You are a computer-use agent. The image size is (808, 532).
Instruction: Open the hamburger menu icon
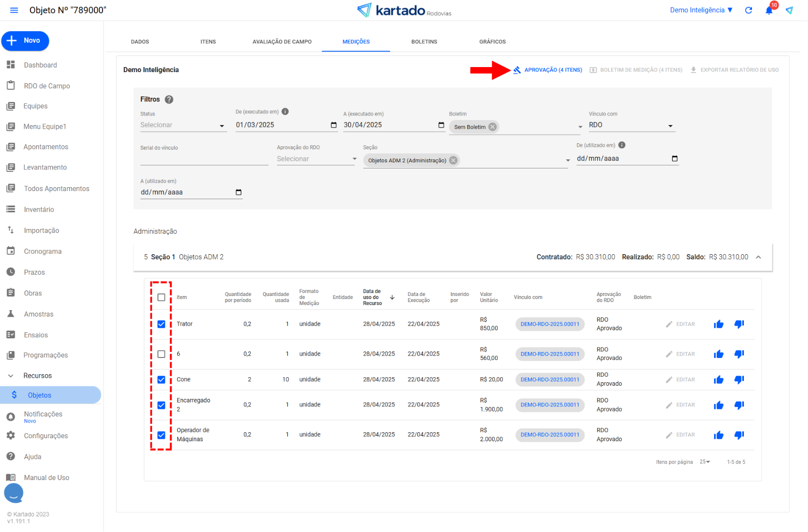click(x=14, y=11)
